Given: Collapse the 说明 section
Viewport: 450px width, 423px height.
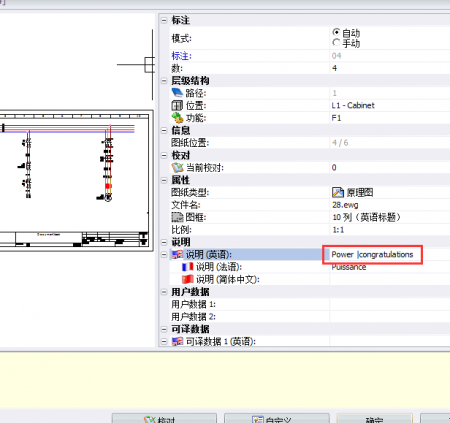Looking at the screenshot, I should (x=164, y=242).
